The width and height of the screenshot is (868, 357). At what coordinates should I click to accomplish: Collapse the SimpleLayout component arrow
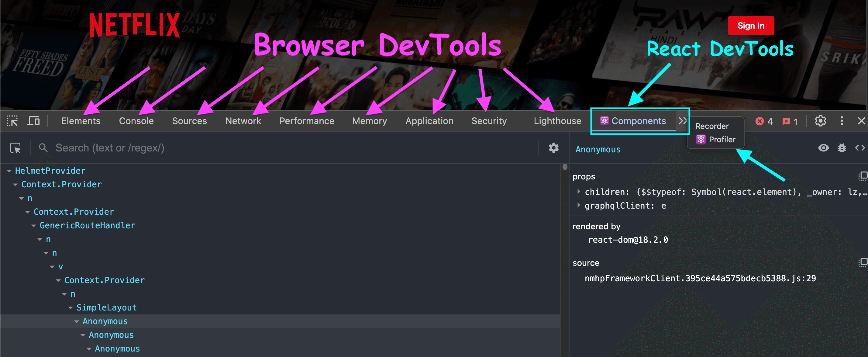71,308
